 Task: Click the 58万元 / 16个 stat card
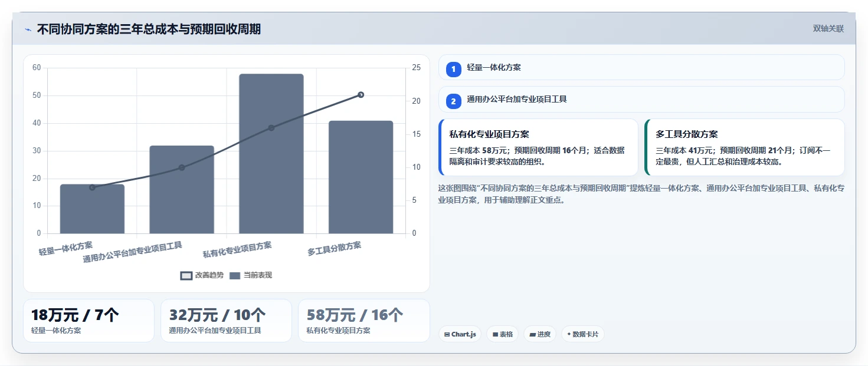pyautogui.click(x=364, y=321)
